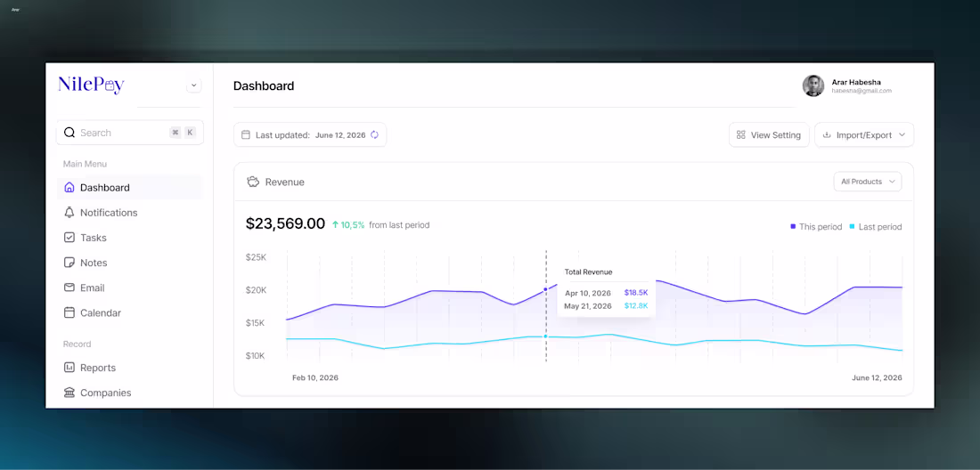Image resolution: width=980 pixels, height=470 pixels.
Task: Click the $12.8K tooltip value
Action: coord(636,306)
